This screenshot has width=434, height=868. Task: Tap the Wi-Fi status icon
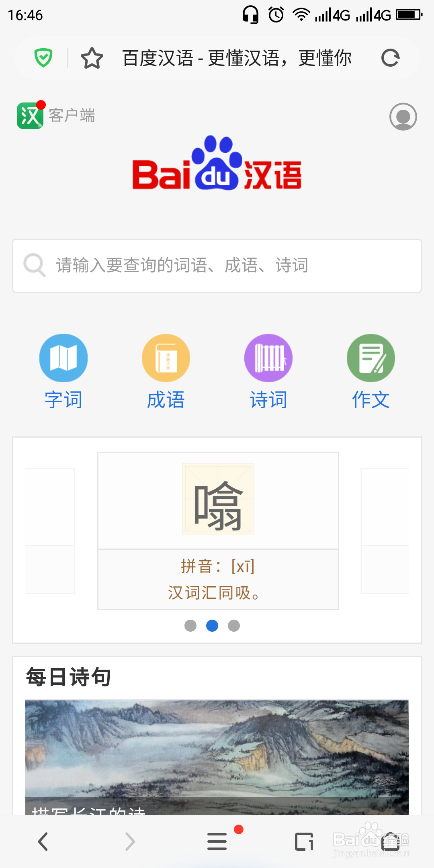coord(301,15)
